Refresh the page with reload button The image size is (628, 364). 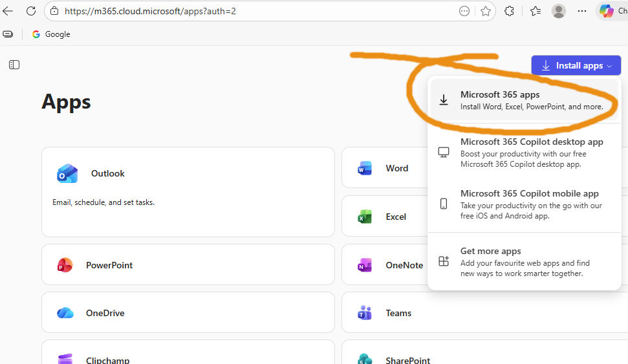coord(30,11)
